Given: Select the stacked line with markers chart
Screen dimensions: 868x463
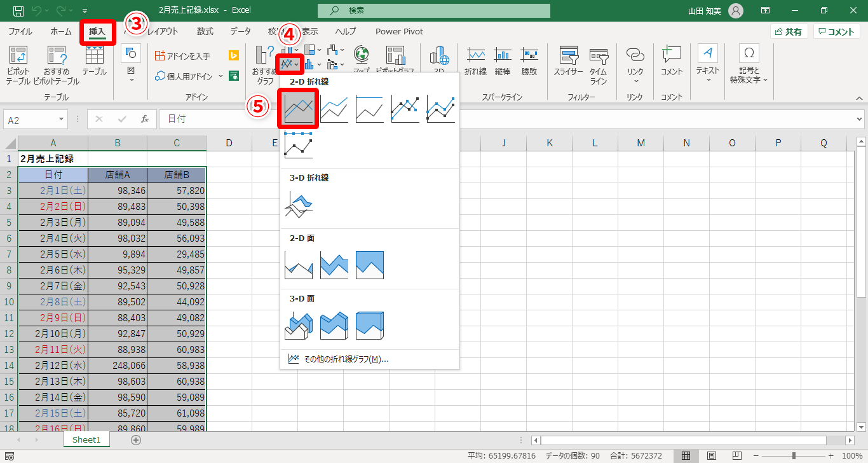Looking at the screenshot, I should click(441, 109).
